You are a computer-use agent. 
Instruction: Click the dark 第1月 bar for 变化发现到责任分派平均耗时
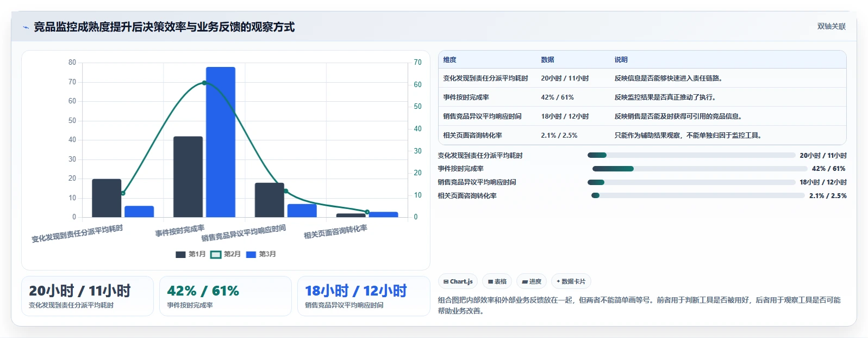[107, 198]
